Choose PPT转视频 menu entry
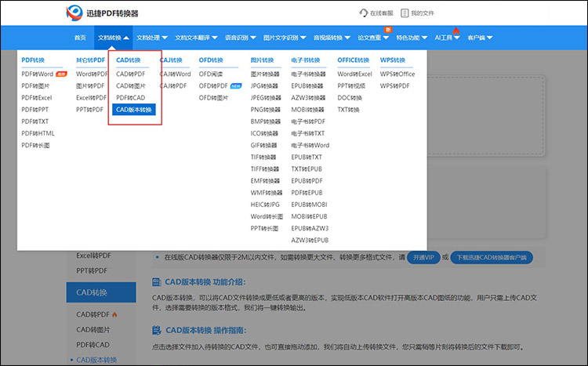Viewport: 588px width, 366px height. pos(351,86)
